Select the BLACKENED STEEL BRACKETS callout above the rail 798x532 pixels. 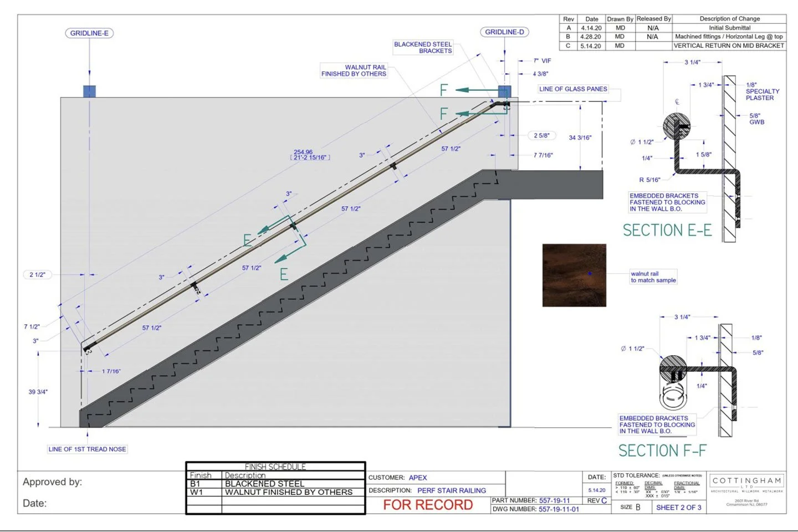coord(423,48)
